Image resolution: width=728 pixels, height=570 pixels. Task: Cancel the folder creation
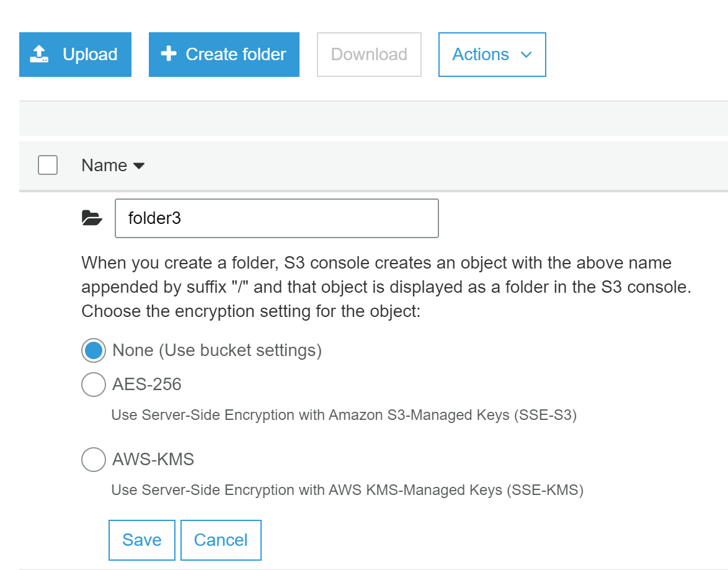(x=221, y=540)
